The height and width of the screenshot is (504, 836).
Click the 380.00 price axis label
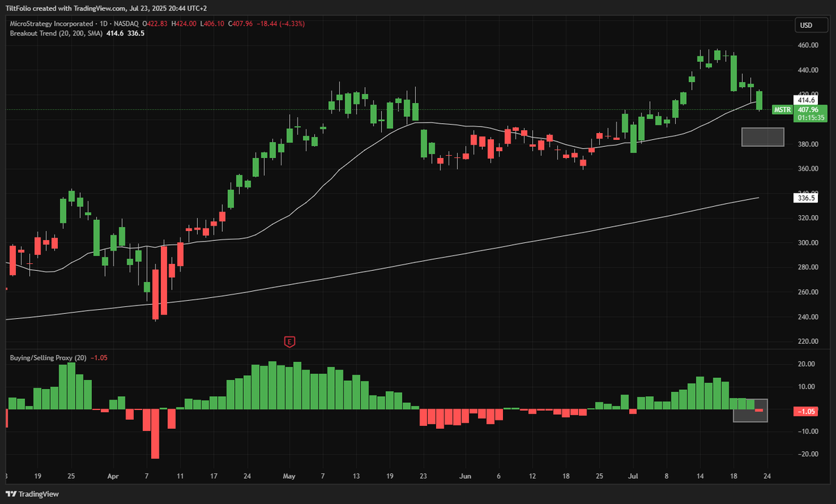808,145
